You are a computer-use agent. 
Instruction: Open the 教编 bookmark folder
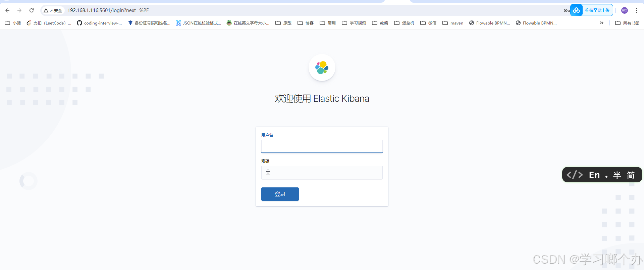380,23
